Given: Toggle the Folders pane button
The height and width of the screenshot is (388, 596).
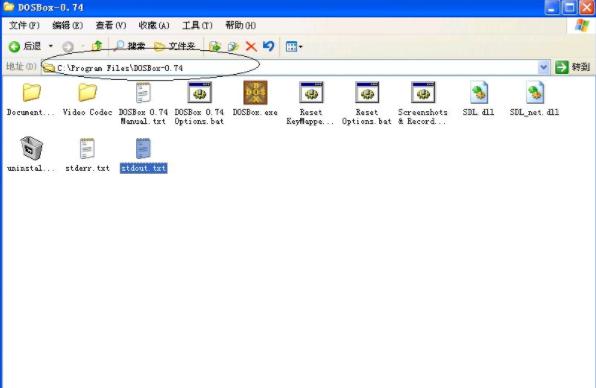Looking at the screenshot, I should [x=175, y=46].
